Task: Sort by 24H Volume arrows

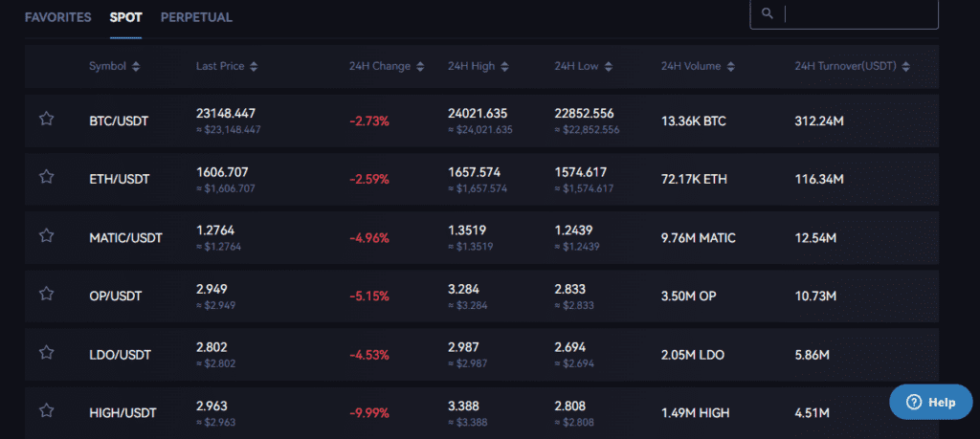Action: click(x=730, y=66)
